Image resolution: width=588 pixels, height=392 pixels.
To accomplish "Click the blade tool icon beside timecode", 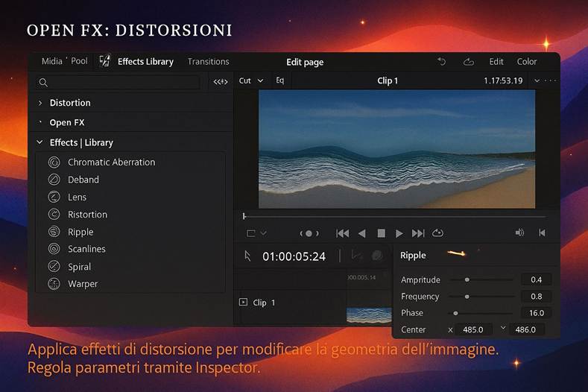I will pyautogui.click(x=357, y=256).
